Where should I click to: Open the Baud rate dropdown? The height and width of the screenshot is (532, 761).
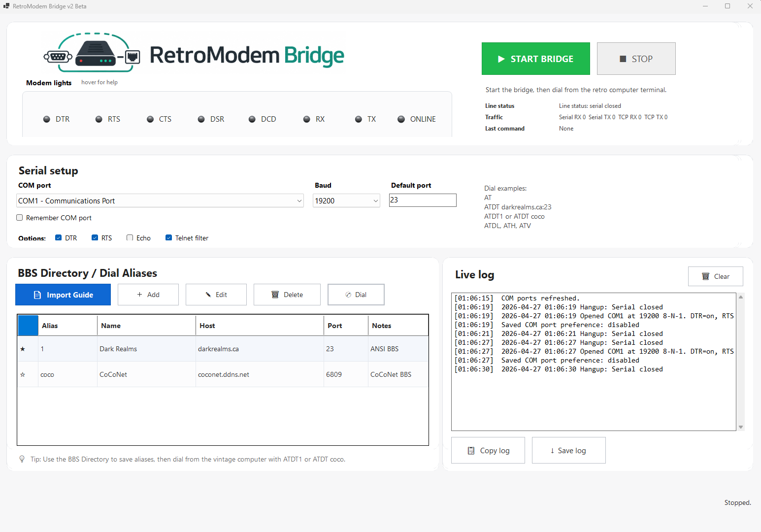(x=346, y=200)
